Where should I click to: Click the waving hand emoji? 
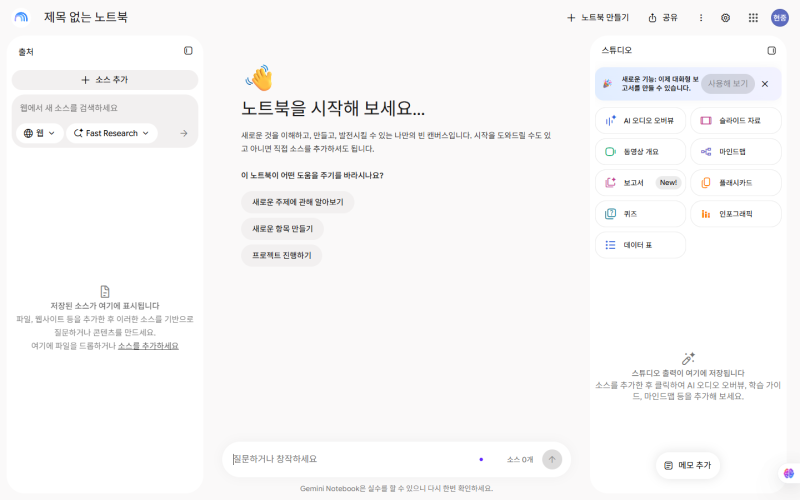point(259,78)
